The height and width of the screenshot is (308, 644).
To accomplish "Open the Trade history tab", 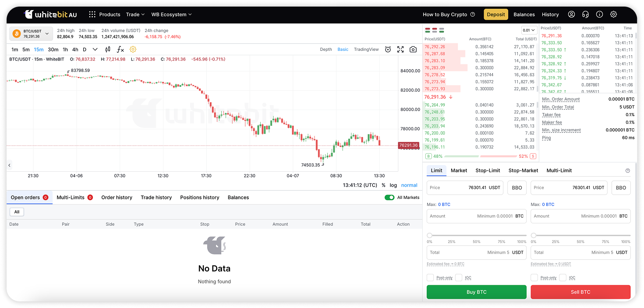I will tap(156, 198).
